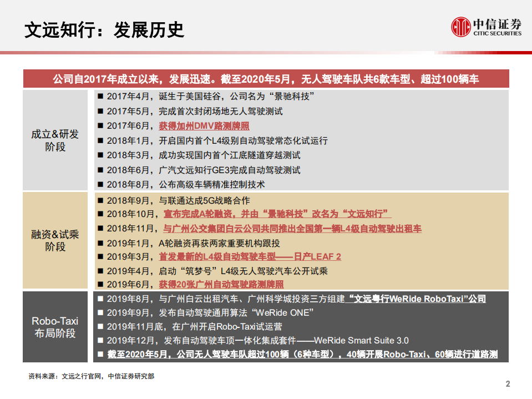Select the Robo-Taxi布局阶段 section label

54,327
